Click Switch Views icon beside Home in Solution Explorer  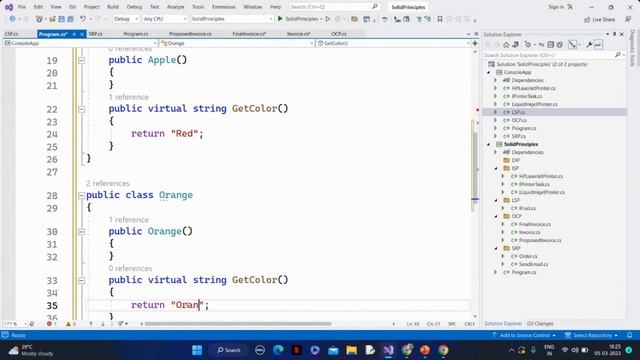click(x=516, y=45)
